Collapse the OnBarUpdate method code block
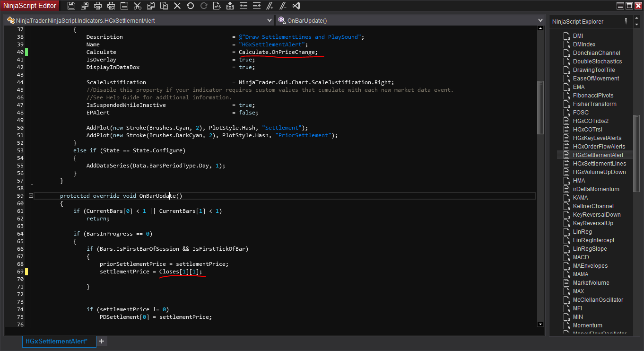 pos(31,196)
